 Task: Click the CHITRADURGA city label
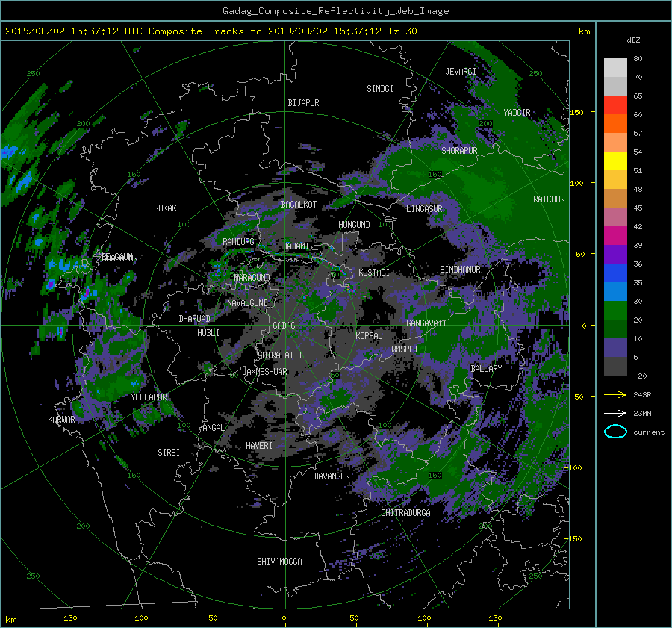click(x=405, y=513)
